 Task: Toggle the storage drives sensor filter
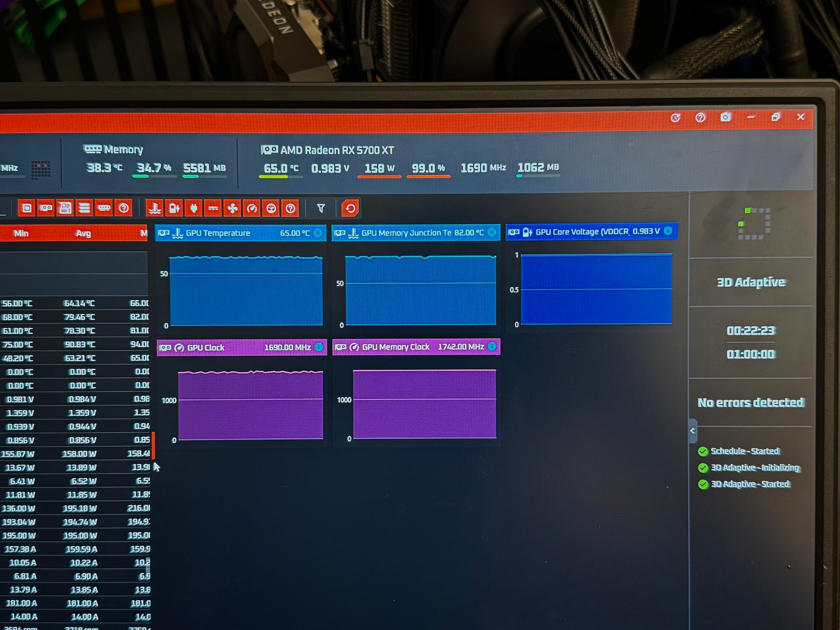click(x=84, y=208)
